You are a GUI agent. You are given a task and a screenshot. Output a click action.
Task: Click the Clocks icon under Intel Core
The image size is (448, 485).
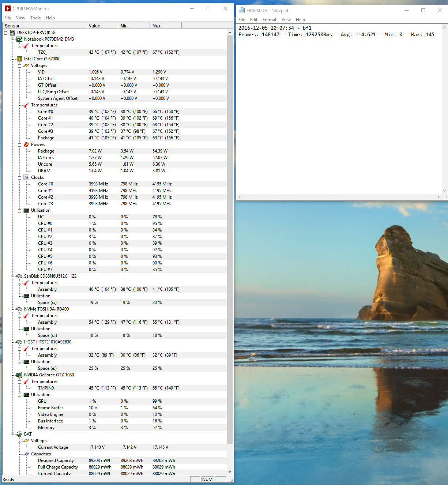[26, 177]
